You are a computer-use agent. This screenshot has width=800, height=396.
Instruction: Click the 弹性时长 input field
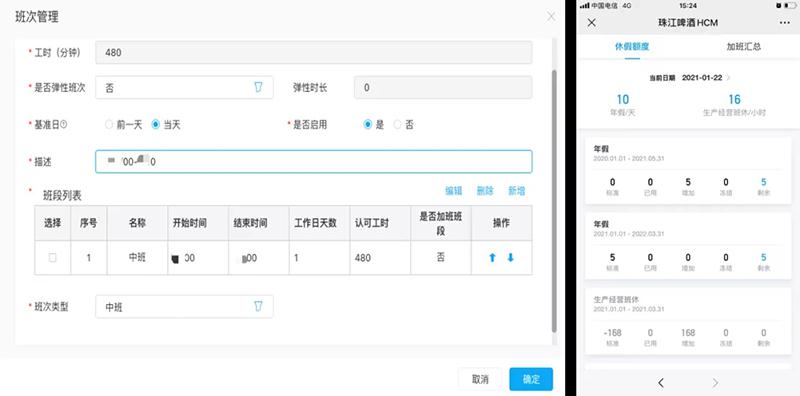point(443,87)
